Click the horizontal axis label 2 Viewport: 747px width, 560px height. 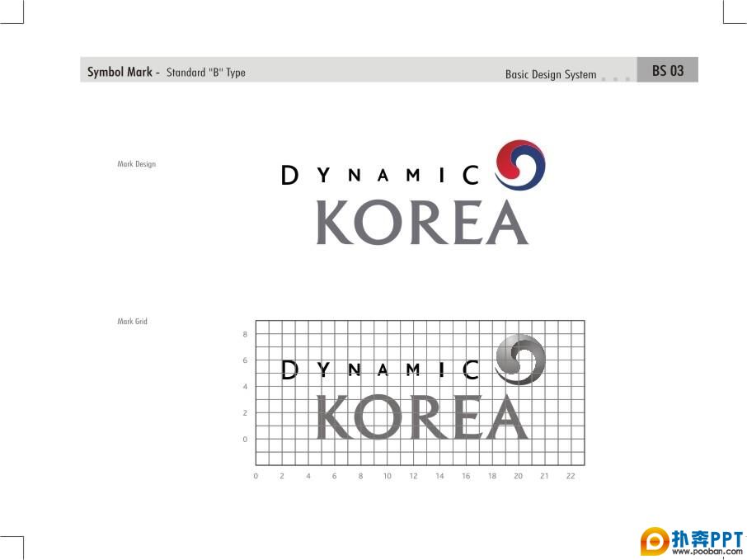tap(282, 476)
